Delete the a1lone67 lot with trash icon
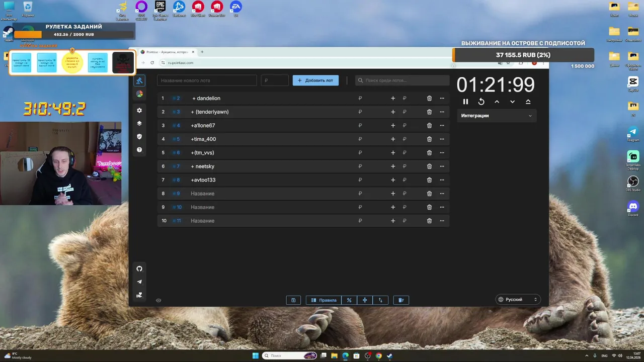Screen dimensions: 644x362 click(429, 126)
